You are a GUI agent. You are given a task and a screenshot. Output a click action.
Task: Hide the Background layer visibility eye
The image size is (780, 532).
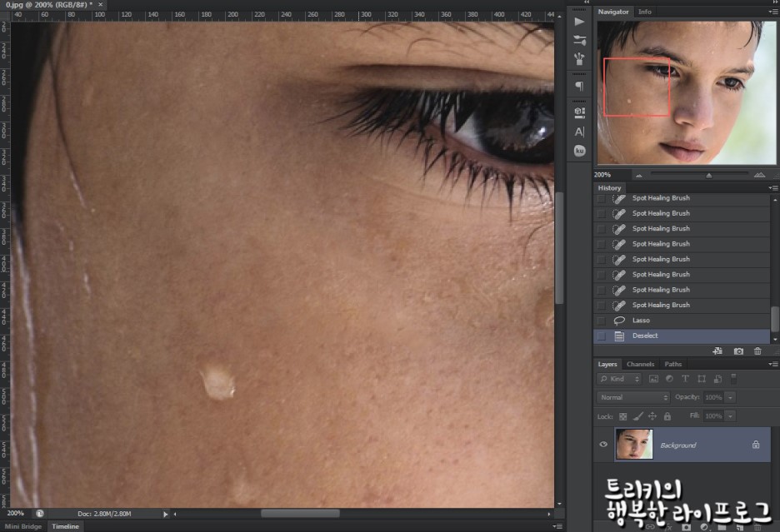click(x=603, y=445)
